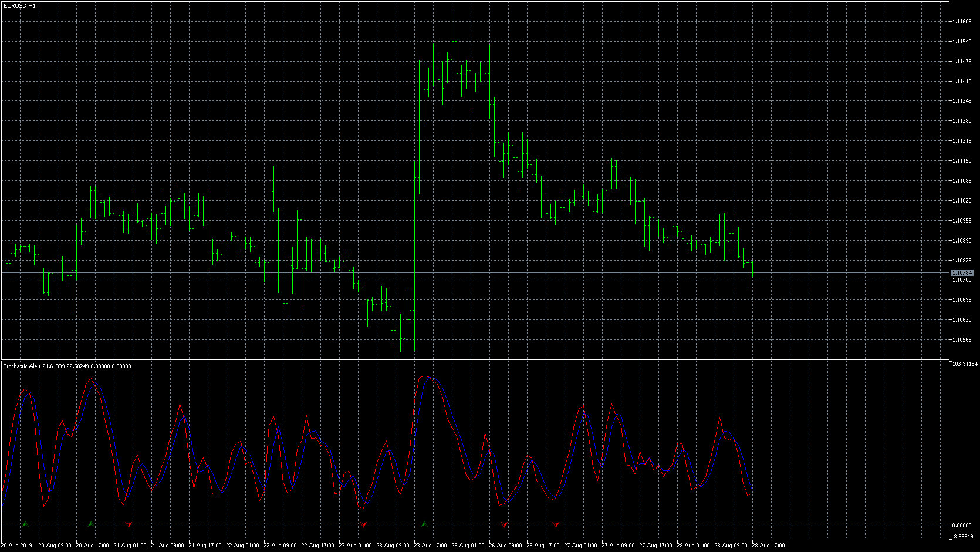Click the 1.11085 price level
This screenshot has width=980, height=552.
961,181
